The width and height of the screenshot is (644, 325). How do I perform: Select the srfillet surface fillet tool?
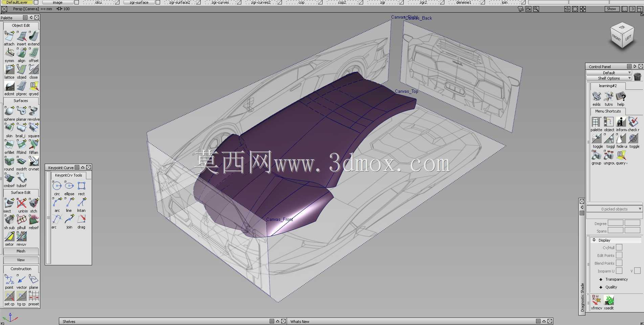tap(9, 145)
